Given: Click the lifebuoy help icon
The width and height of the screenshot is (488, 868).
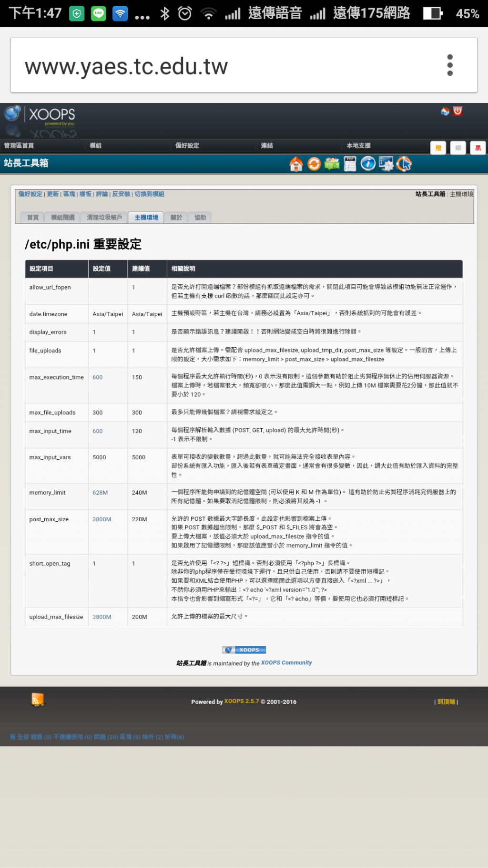Looking at the screenshot, I should [x=404, y=164].
